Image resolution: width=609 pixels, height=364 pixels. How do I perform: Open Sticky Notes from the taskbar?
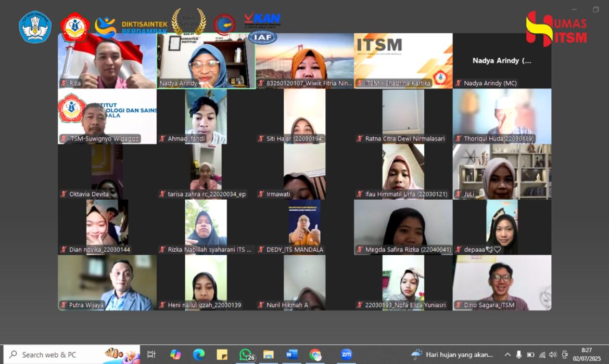(221, 354)
